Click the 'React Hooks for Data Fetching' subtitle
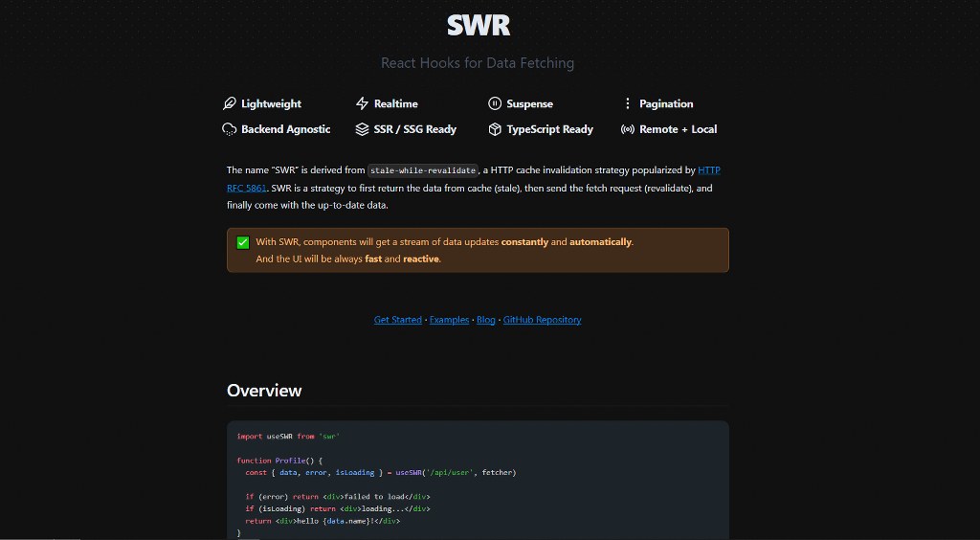The image size is (980, 540). coord(478,63)
